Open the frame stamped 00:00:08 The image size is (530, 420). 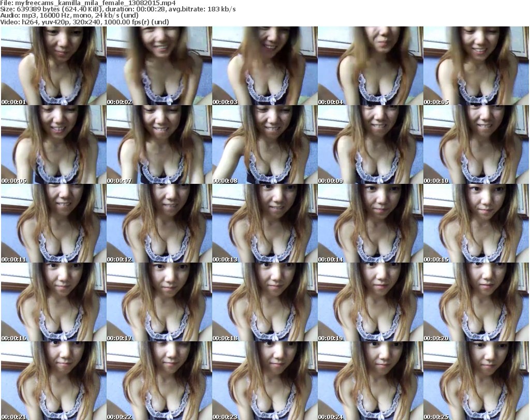click(264, 144)
